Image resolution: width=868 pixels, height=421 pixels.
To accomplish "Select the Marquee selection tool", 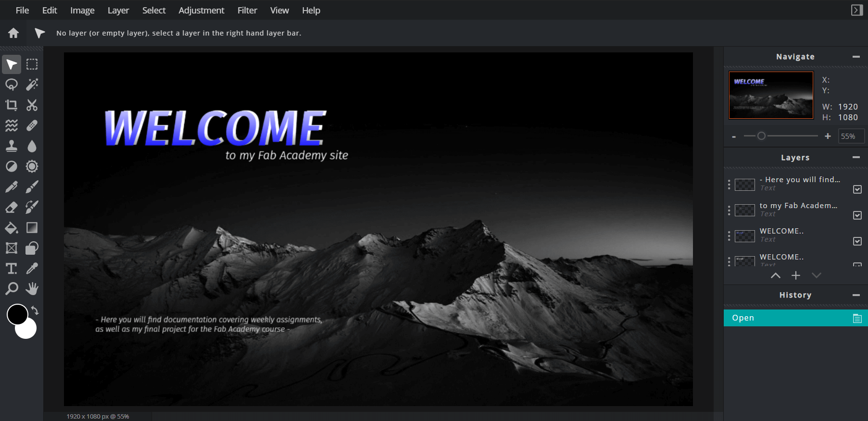I will [32, 64].
